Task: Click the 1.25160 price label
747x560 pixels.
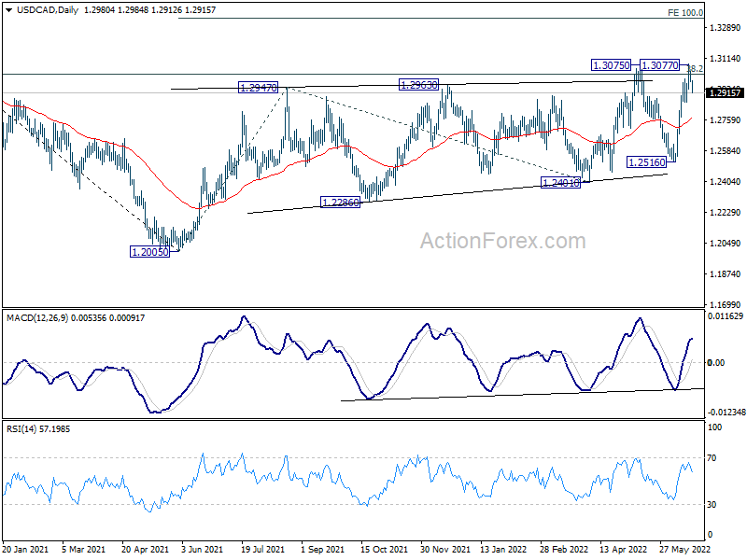Action: coord(647,162)
